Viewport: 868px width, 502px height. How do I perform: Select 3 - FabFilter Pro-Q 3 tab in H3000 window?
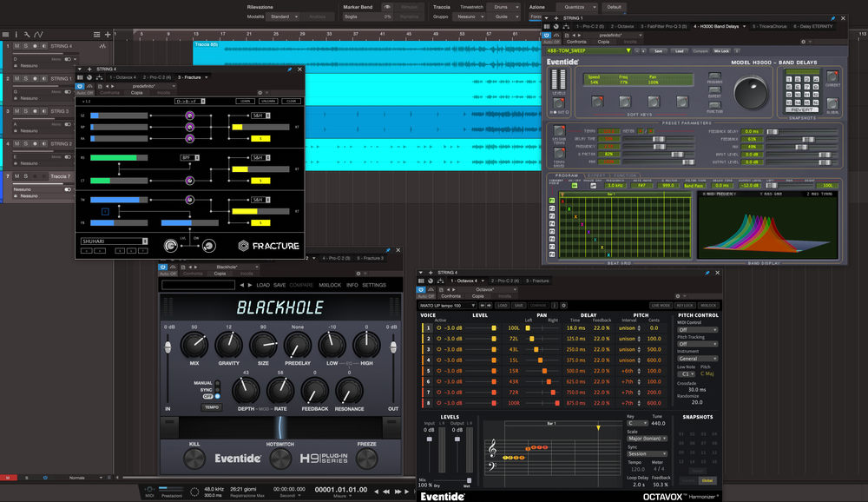[663, 26]
